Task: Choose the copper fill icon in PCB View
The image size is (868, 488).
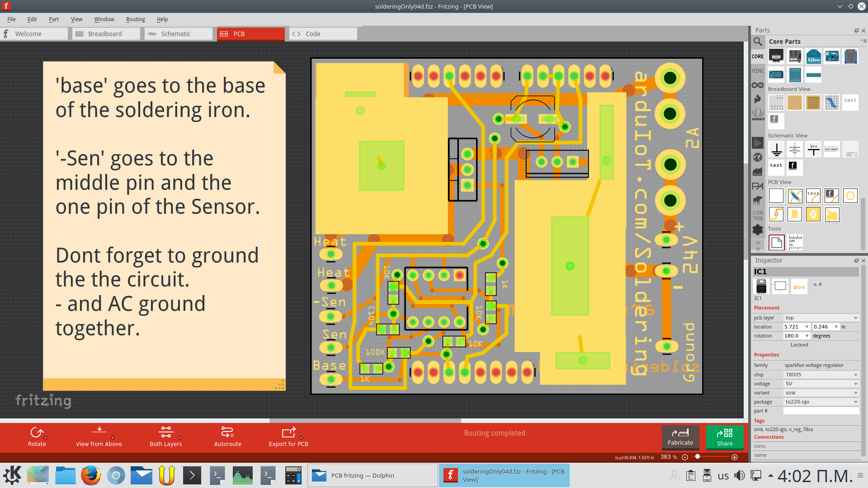Action: click(795, 214)
